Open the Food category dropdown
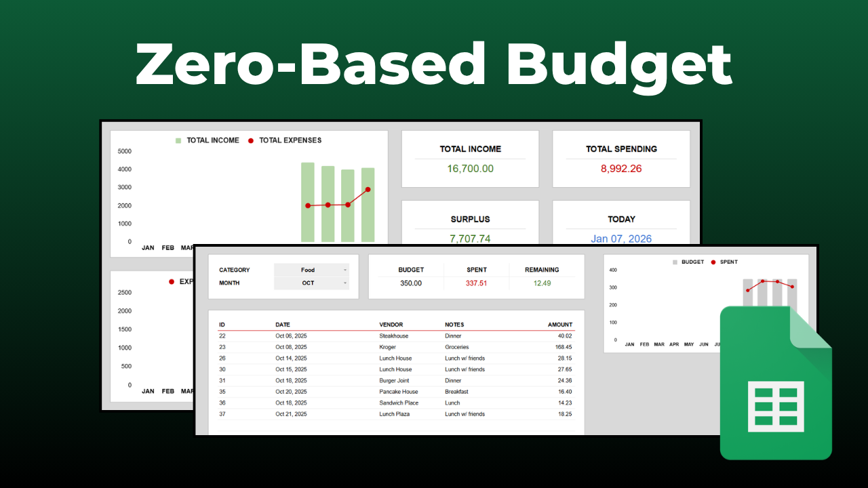 pos(311,270)
